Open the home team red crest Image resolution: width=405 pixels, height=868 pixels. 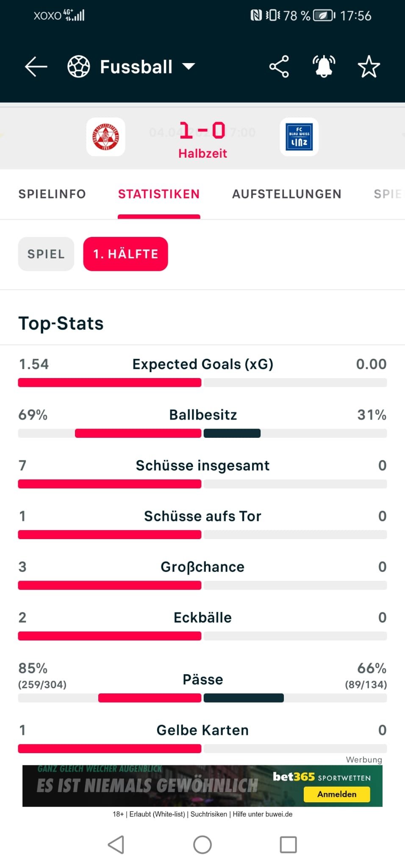coord(105,137)
